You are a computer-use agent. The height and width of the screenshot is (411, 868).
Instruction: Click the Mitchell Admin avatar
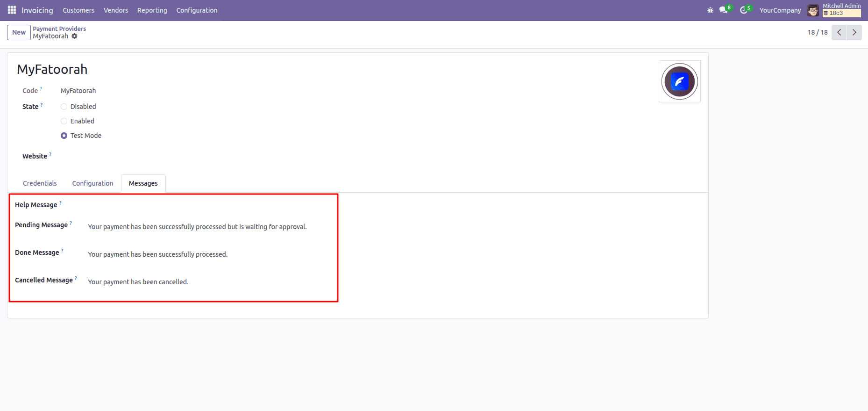813,10
